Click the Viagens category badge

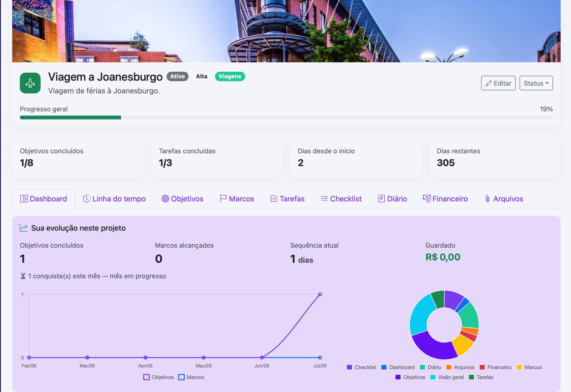[230, 76]
